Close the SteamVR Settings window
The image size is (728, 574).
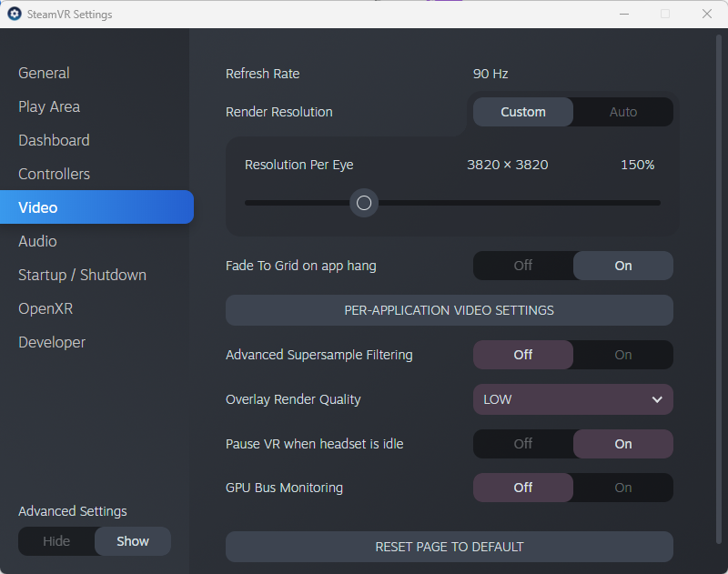[707, 14]
